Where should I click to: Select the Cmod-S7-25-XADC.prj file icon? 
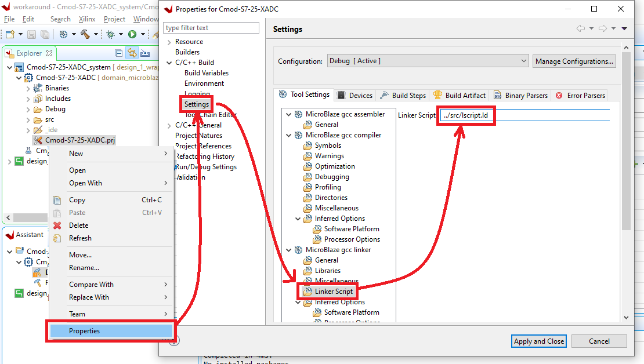38,140
